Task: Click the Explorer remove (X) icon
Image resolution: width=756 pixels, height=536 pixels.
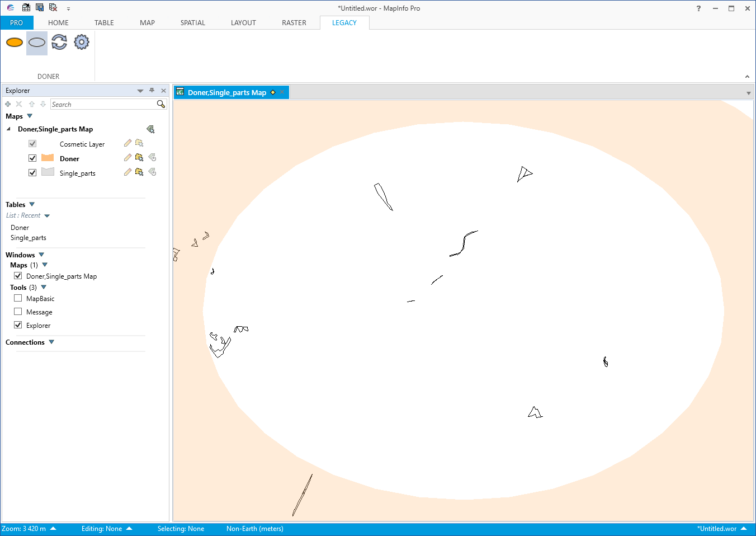Action: [19, 104]
